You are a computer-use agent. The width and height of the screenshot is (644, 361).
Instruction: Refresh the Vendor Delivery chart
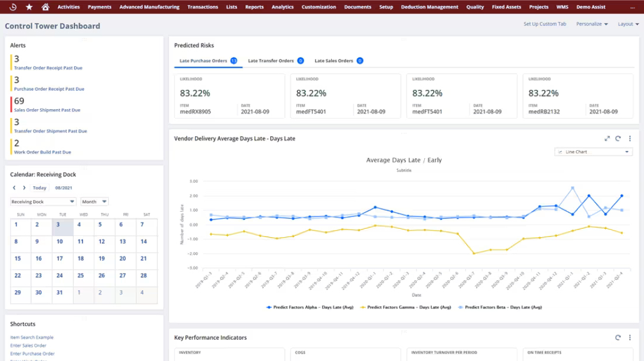click(x=618, y=139)
